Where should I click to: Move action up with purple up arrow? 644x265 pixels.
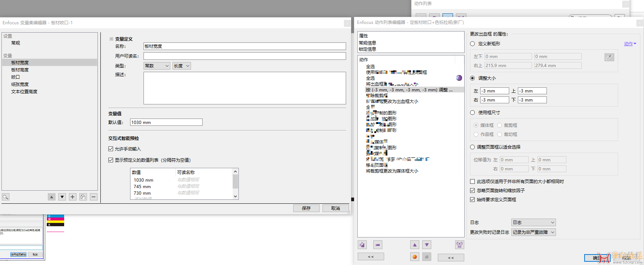pyautogui.click(x=415, y=245)
